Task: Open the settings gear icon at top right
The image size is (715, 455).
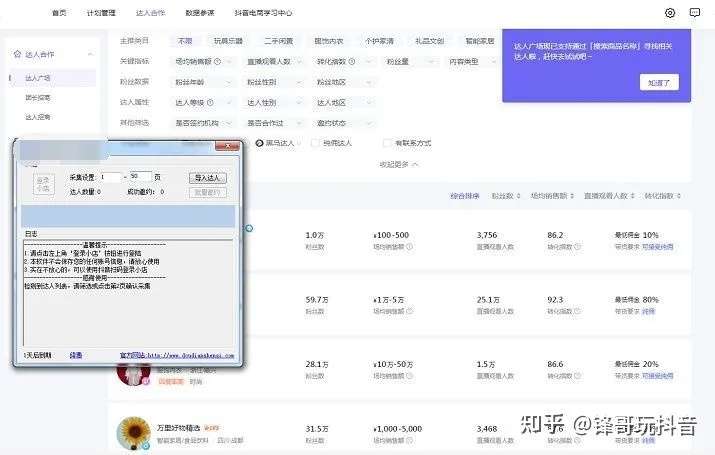Action: click(x=669, y=13)
